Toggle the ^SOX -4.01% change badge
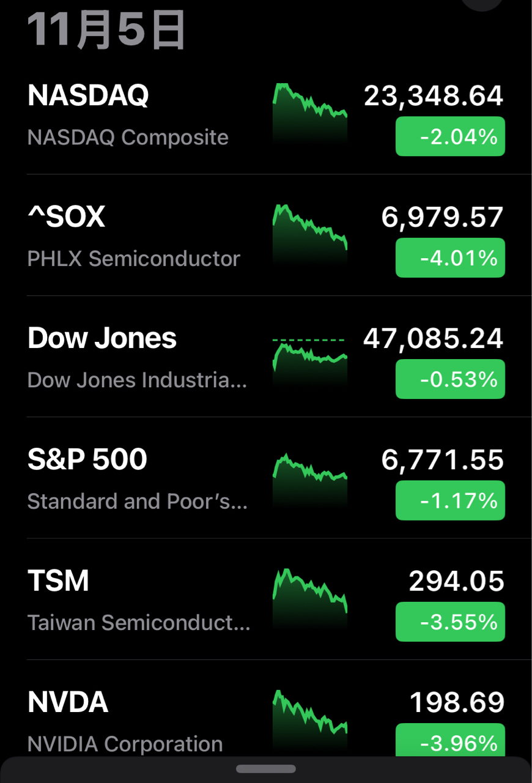532x783 pixels. pos(450,258)
